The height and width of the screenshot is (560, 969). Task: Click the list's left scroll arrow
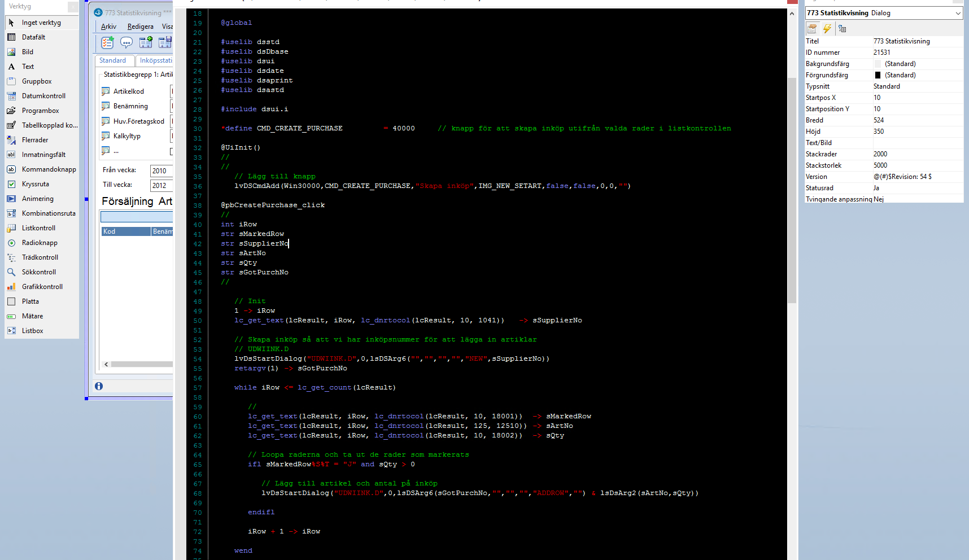[106, 365]
